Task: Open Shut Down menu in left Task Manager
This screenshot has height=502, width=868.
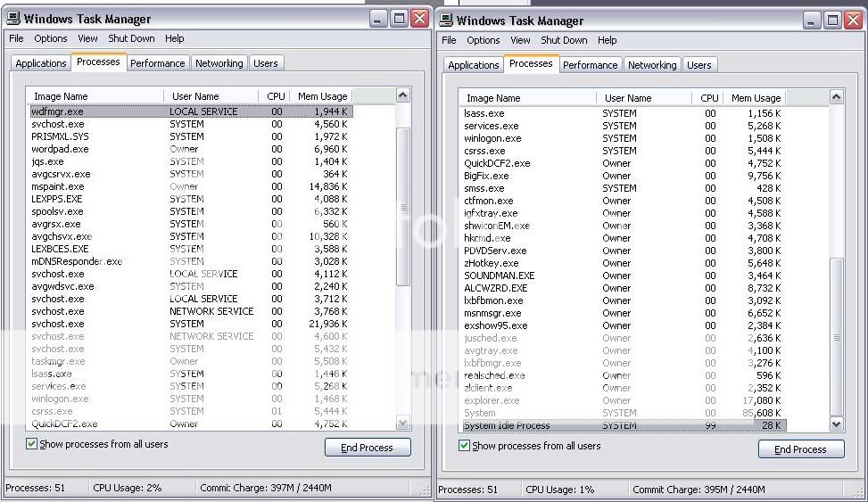Action: tap(131, 38)
